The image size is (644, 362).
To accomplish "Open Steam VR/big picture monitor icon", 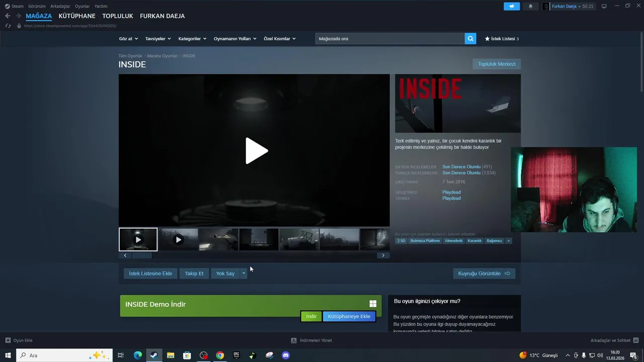I will 604,6.
